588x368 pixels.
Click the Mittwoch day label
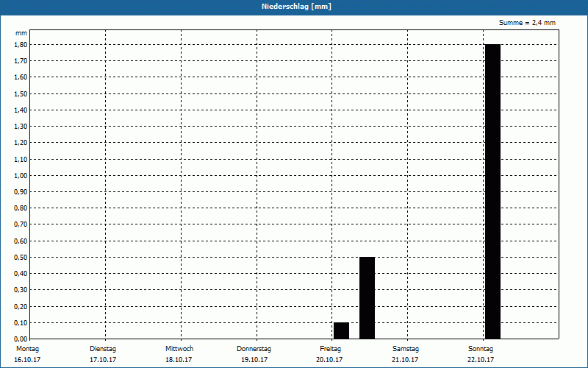point(179,349)
